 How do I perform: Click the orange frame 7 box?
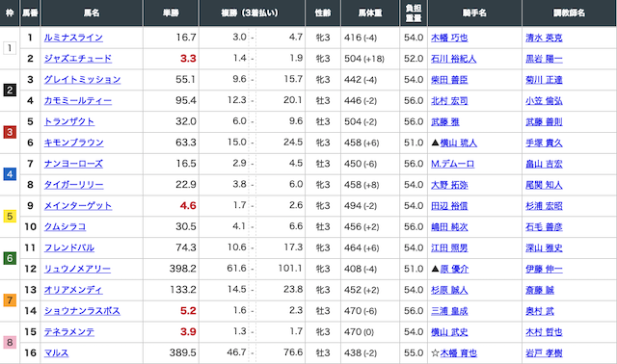[10, 300]
